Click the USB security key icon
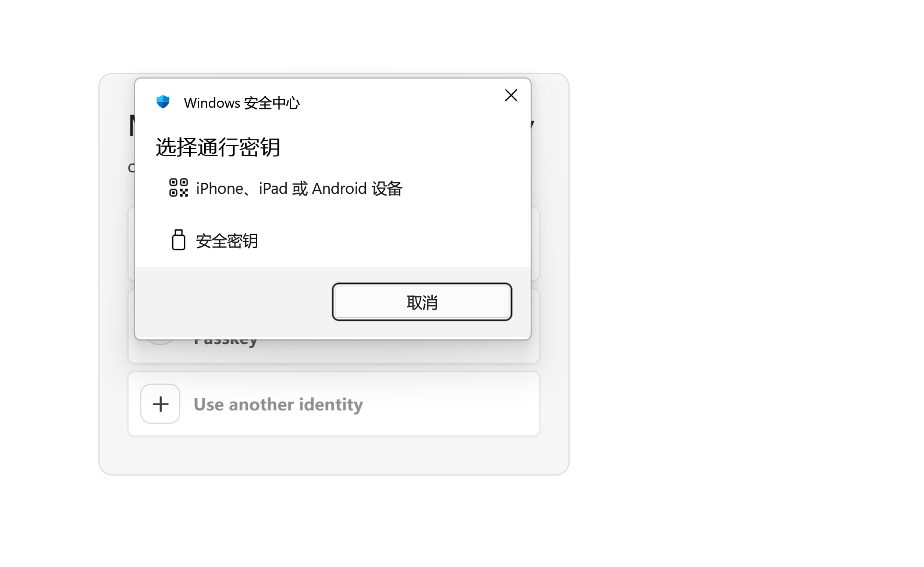The height and width of the screenshot is (567, 924). tap(179, 240)
